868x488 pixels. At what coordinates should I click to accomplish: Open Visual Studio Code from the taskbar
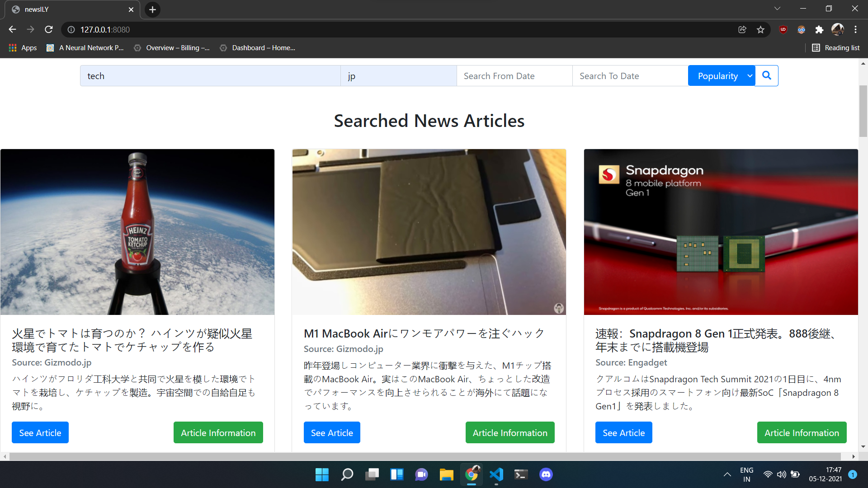496,474
